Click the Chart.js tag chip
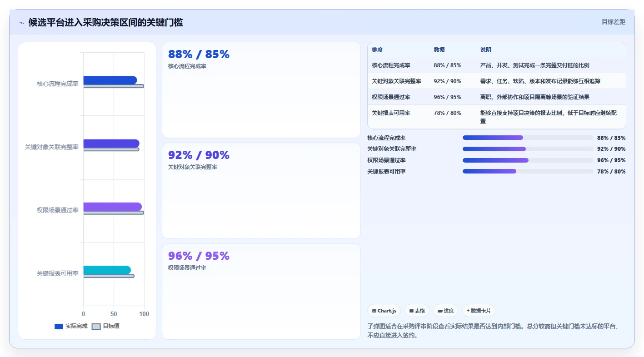644x357 pixels. click(x=384, y=311)
